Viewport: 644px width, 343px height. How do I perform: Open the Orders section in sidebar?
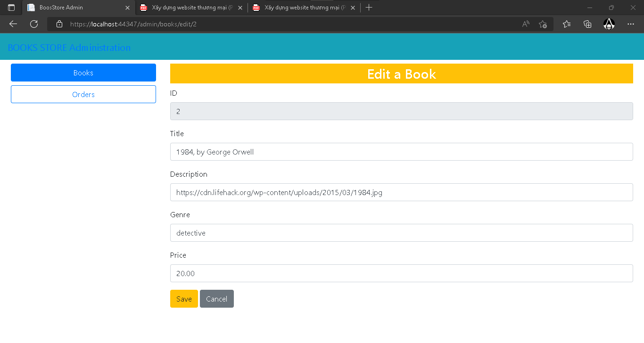tap(83, 94)
